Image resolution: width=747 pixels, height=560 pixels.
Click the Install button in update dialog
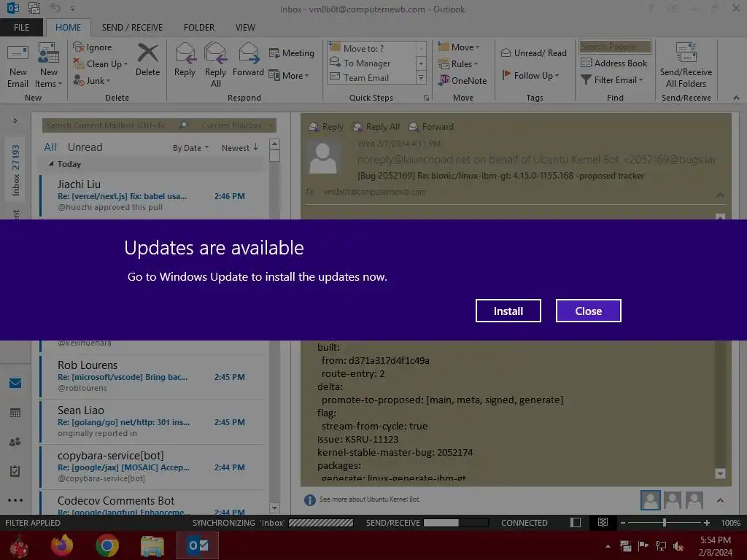point(508,311)
